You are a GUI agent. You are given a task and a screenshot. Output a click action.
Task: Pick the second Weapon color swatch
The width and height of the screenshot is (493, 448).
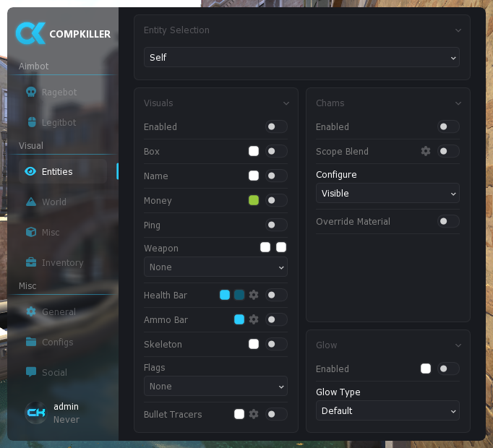(281, 247)
